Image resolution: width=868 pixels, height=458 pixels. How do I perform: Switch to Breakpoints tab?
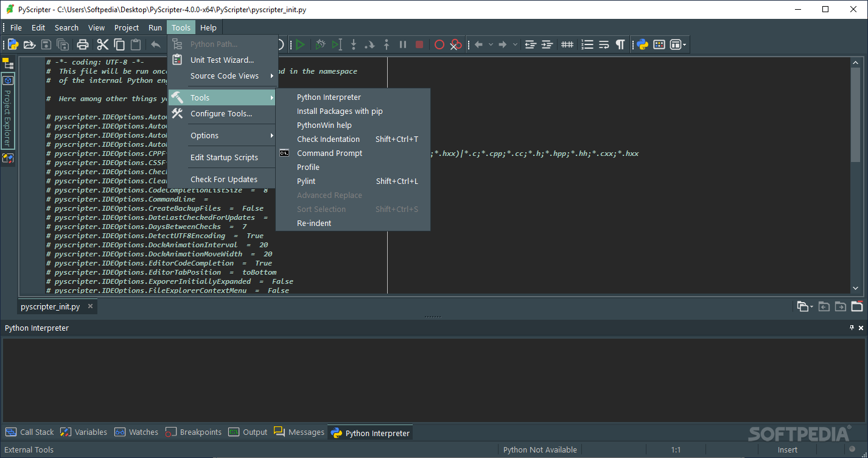194,432
